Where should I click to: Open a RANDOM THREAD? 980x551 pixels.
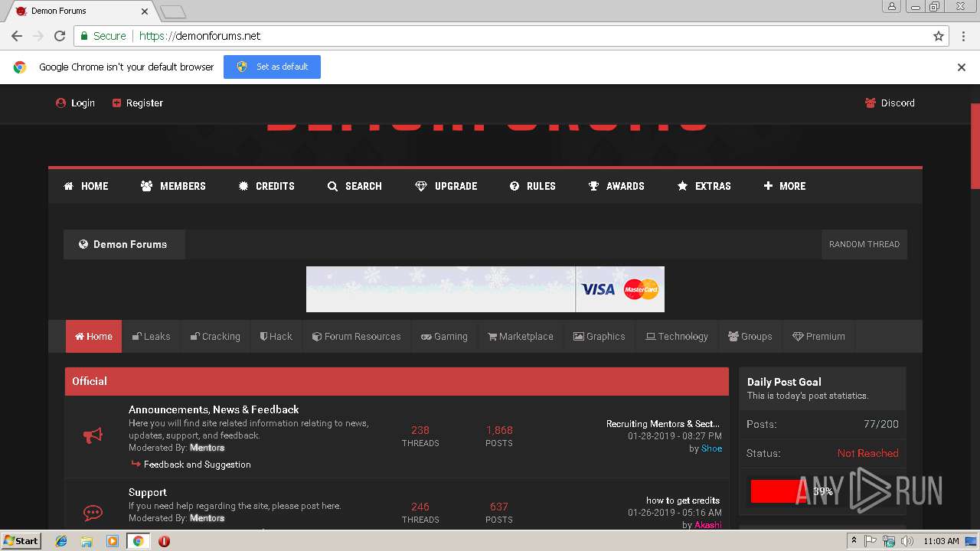(864, 244)
